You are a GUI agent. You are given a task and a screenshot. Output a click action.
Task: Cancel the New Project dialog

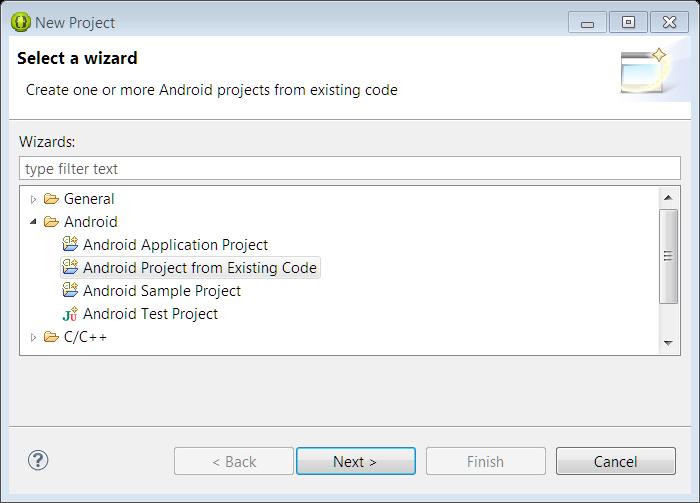616,461
